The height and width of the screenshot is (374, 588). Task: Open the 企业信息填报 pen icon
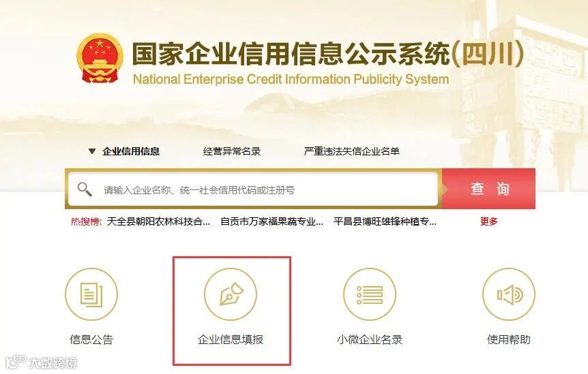(x=231, y=294)
